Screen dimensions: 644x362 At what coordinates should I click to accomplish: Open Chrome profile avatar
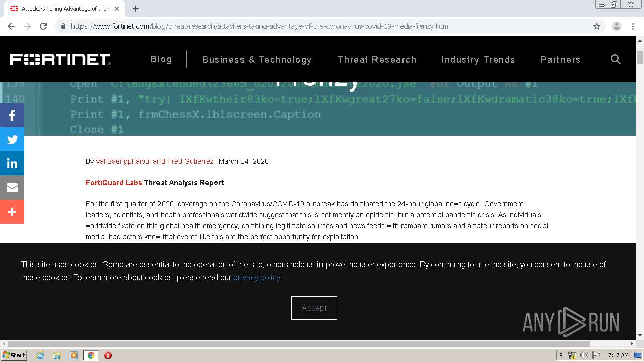(616, 26)
